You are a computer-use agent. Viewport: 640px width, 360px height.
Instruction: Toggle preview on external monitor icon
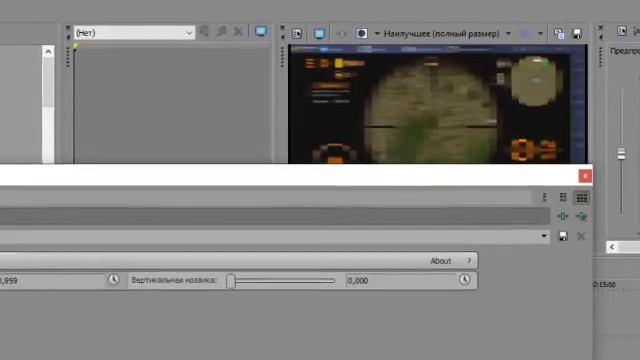tap(319, 33)
